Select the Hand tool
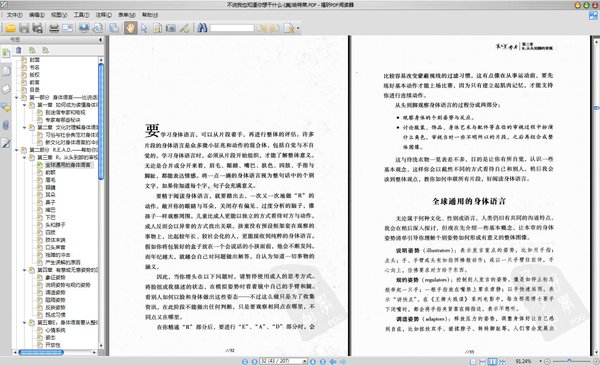This screenshot has width=600, height=366. [130, 28]
